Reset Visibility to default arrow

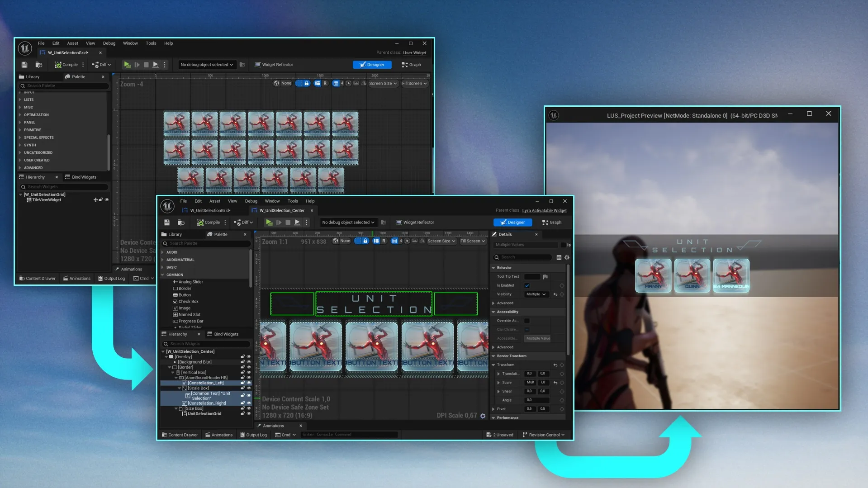point(555,294)
